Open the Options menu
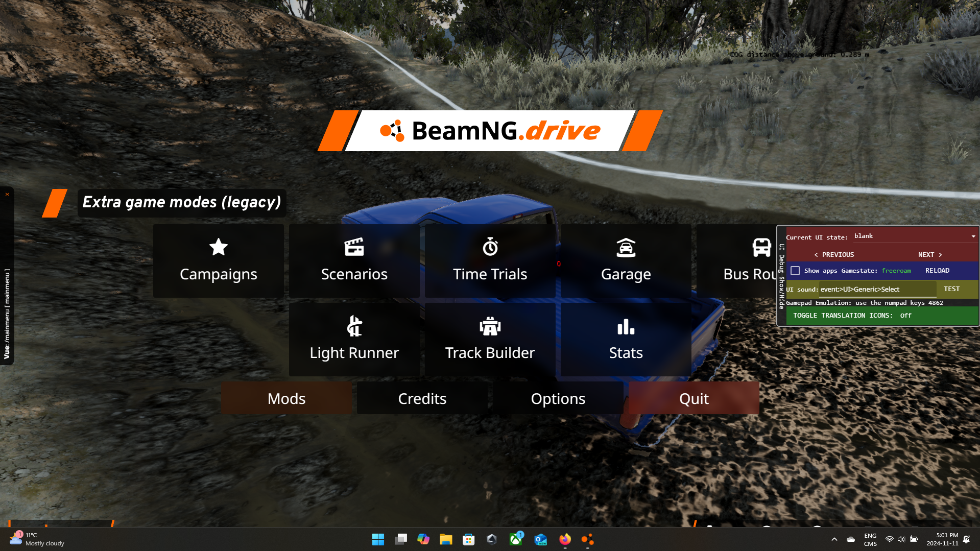The height and width of the screenshot is (551, 980). 558,398
